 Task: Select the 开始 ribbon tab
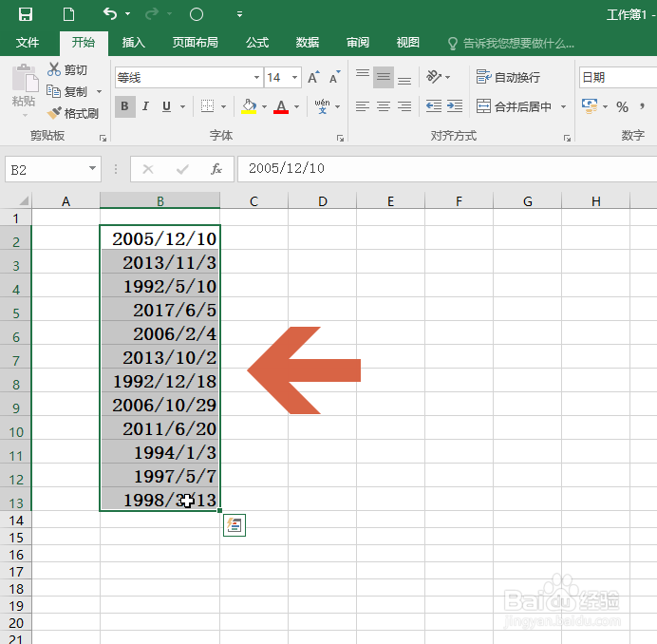(84, 43)
